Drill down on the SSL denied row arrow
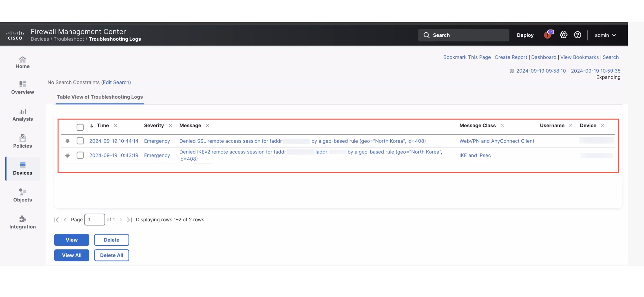The image size is (644, 297). [x=68, y=141]
